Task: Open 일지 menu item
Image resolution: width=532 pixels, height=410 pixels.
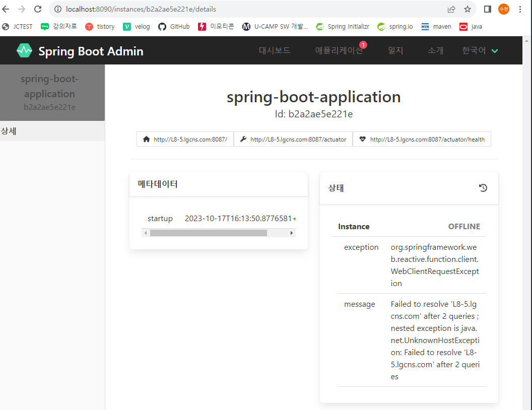Action: (x=395, y=50)
